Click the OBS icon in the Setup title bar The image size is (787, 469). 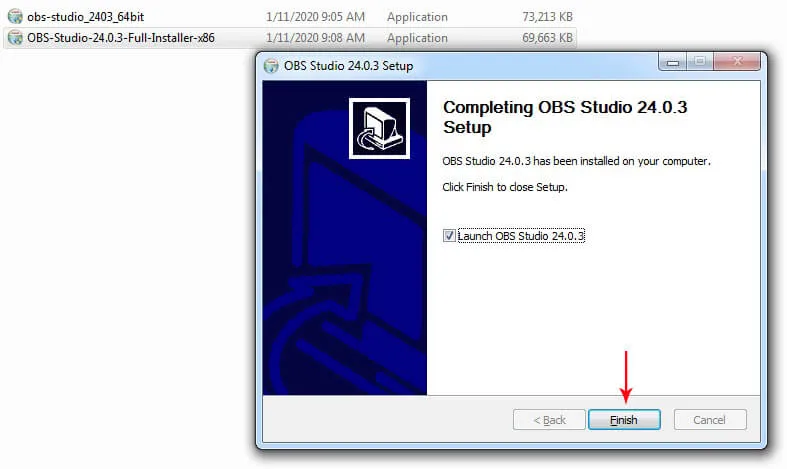pyautogui.click(x=271, y=66)
